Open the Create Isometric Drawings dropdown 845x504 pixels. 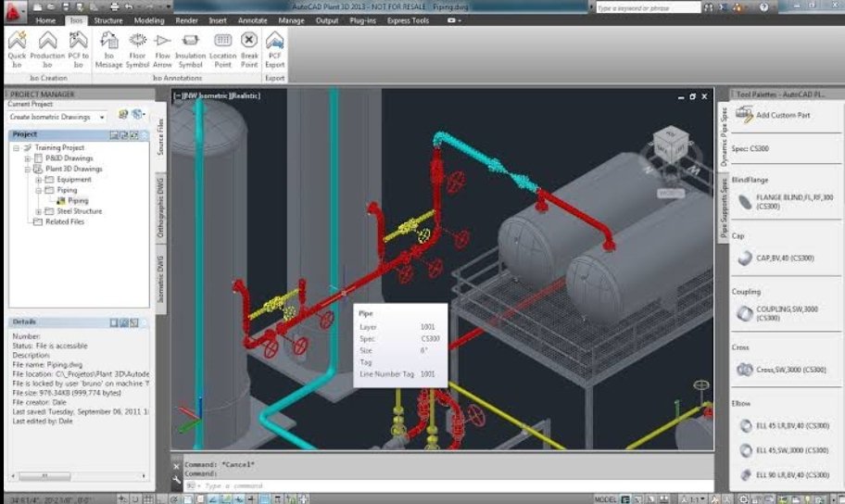[101, 117]
